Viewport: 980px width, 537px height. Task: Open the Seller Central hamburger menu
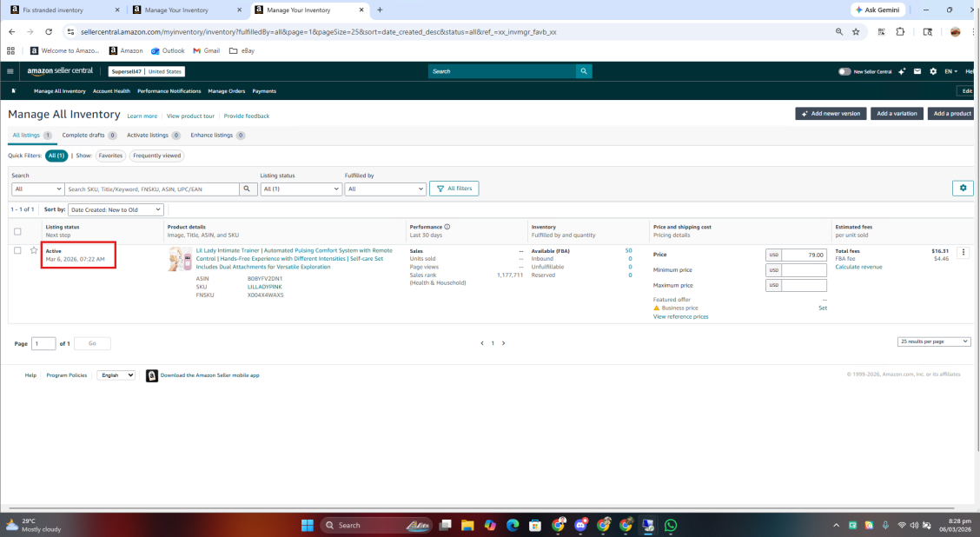(x=10, y=71)
